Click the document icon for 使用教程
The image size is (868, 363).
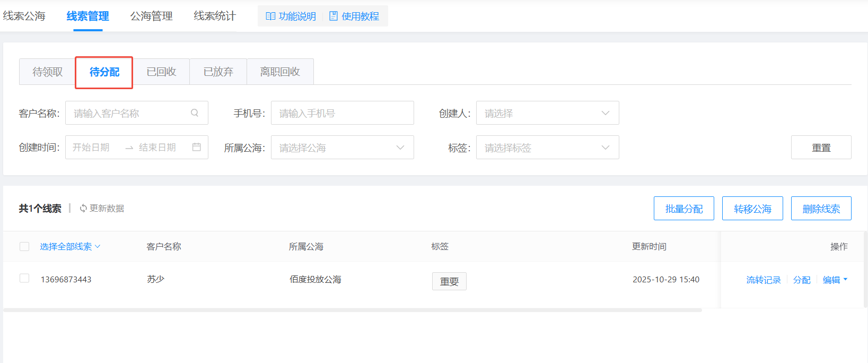point(334,16)
